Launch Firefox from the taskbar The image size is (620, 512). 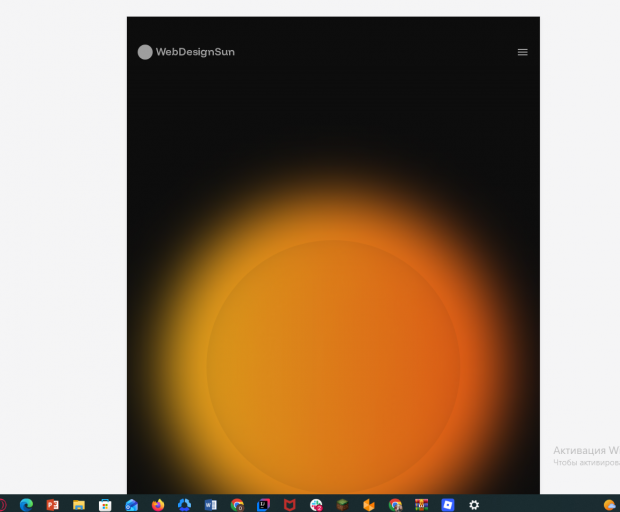click(x=158, y=505)
